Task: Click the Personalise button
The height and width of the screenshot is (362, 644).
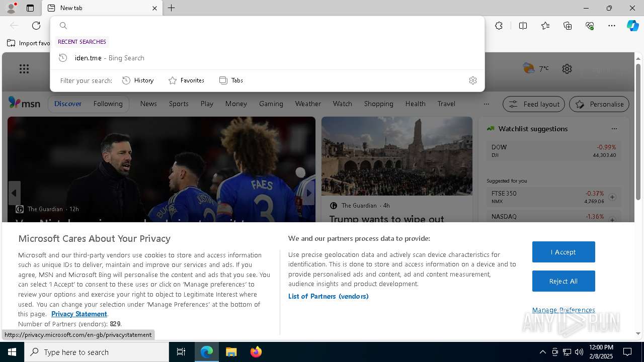Action: (x=599, y=104)
